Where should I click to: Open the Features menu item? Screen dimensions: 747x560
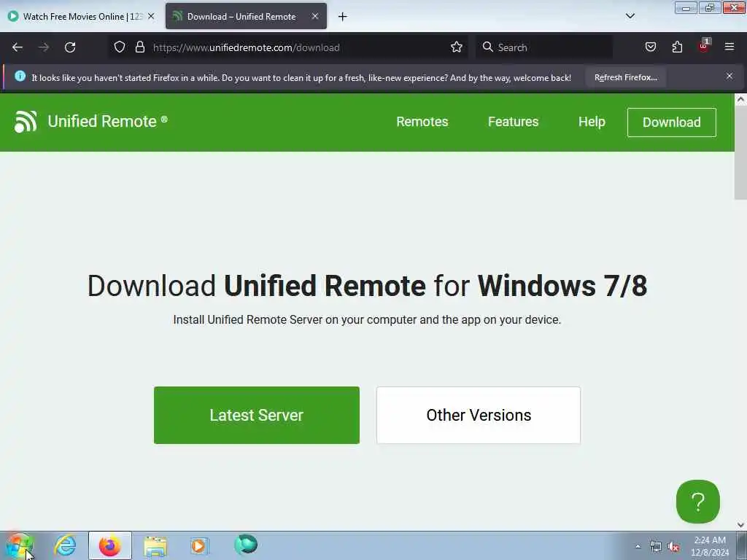click(513, 122)
